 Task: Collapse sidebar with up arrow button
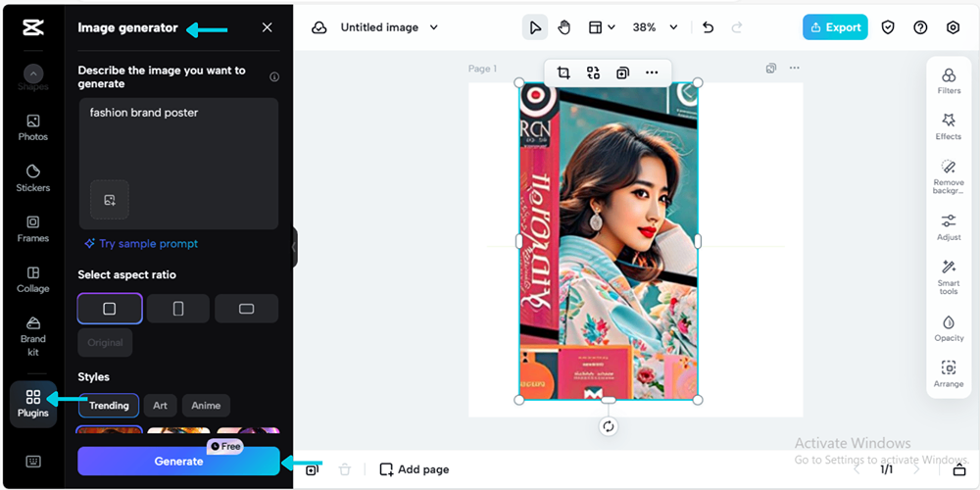[x=33, y=74]
